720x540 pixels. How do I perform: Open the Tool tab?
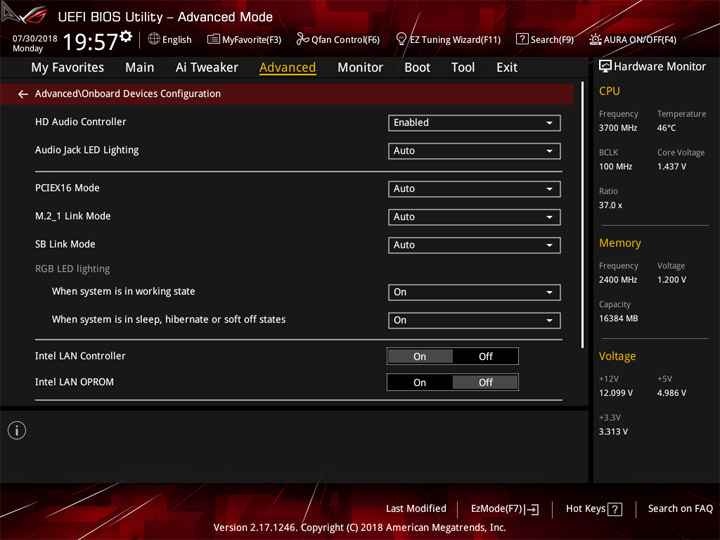pos(463,68)
